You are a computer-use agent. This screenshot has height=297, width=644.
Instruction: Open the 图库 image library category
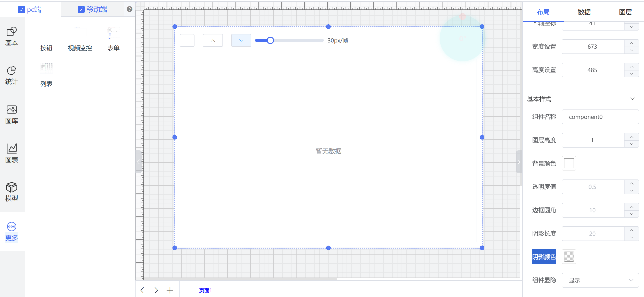coord(11,114)
